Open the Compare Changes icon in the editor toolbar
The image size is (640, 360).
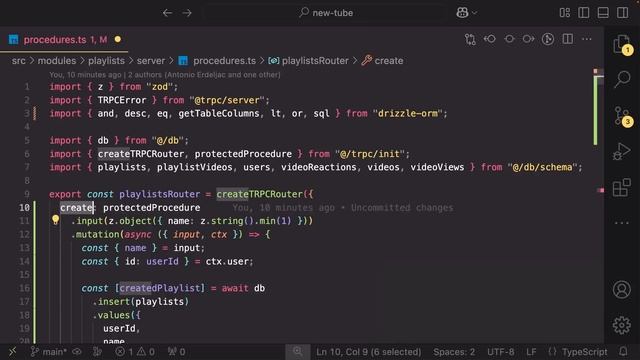pos(470,39)
